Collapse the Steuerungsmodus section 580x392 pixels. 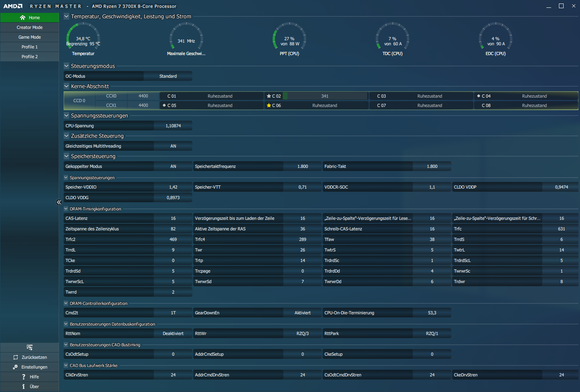pos(66,66)
